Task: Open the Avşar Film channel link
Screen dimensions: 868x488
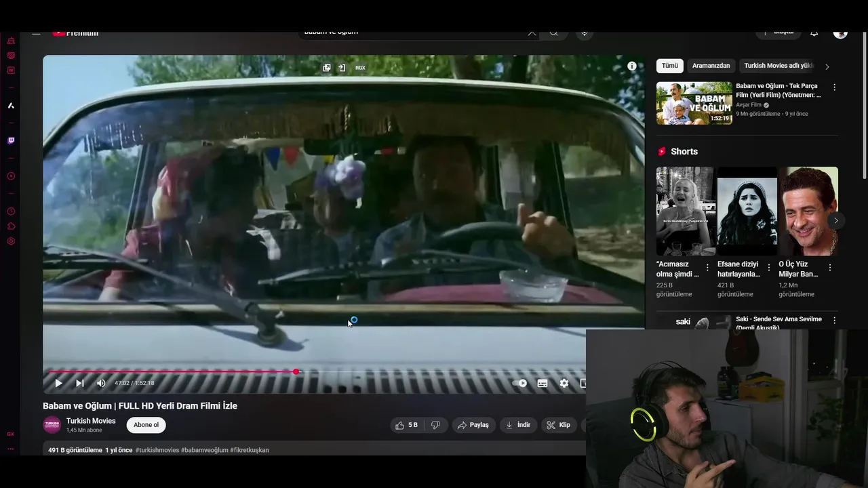Action: 749,105
